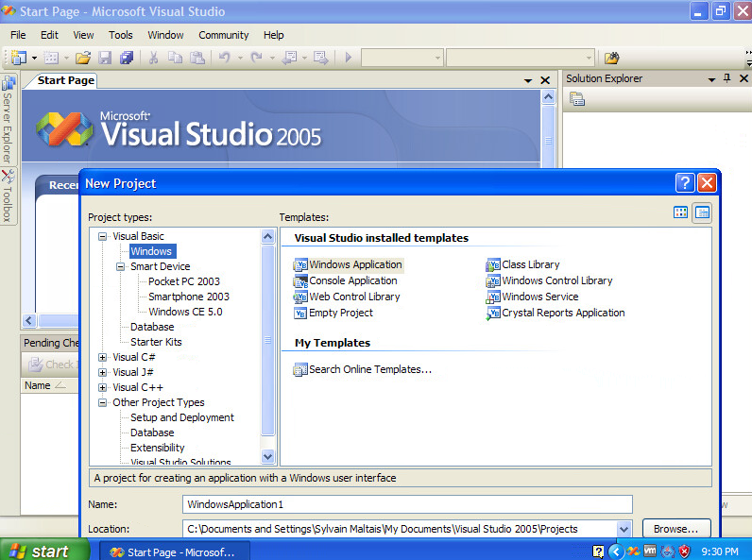Expand the Visual C# project type node
This screenshot has width=752, height=560.
(103, 357)
